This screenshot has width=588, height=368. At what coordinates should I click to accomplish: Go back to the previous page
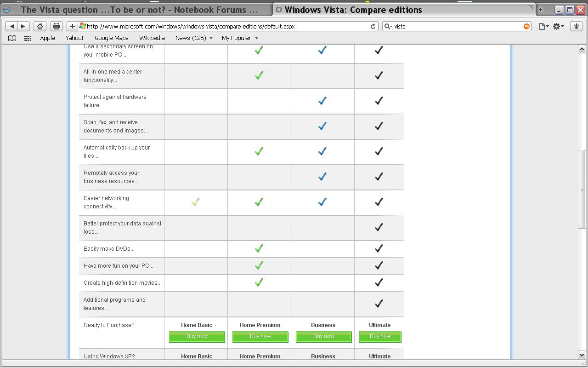coord(12,26)
